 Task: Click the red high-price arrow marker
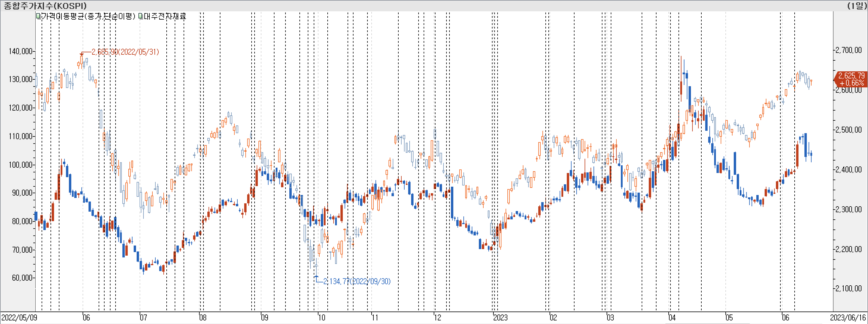coord(82,54)
